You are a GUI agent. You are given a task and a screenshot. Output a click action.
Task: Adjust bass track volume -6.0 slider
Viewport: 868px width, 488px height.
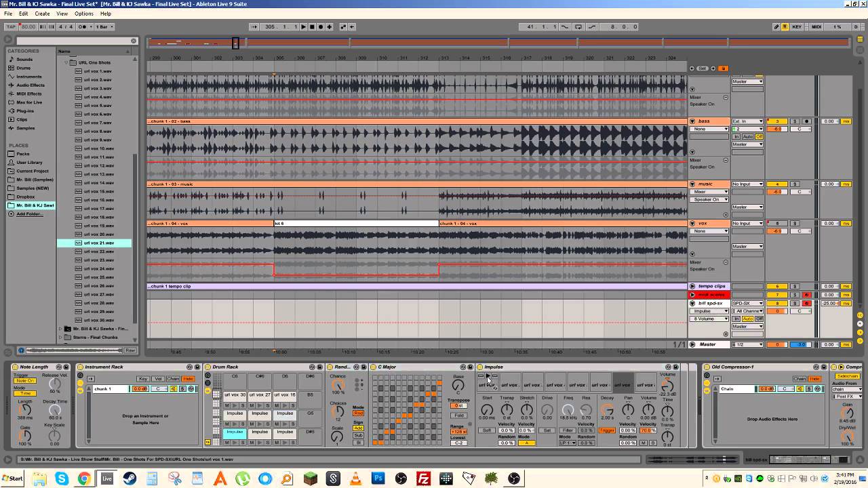pos(777,129)
